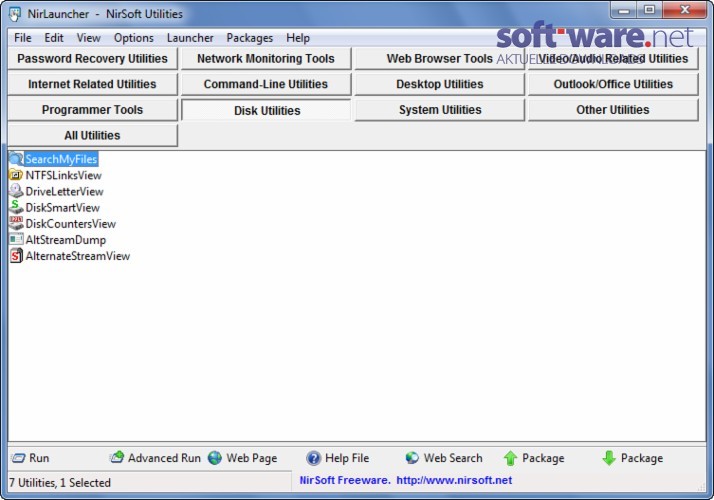This screenshot has width=714, height=500.
Task: Close the NirLauncher window
Action: point(684,10)
